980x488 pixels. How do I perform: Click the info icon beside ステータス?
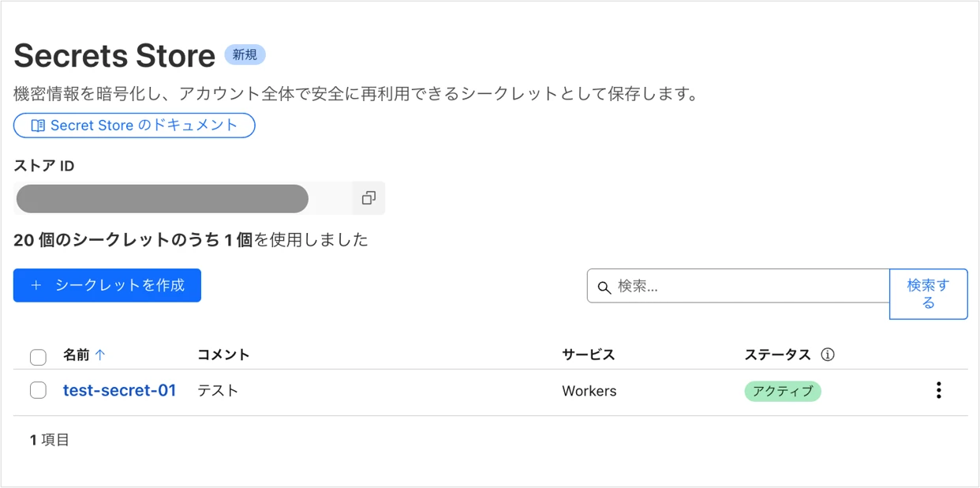pos(828,355)
